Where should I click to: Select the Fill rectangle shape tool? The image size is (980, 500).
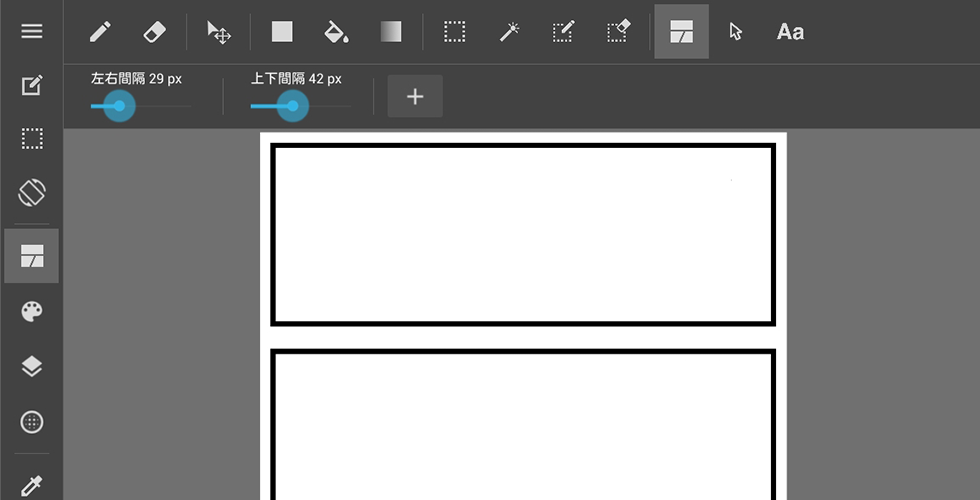coord(282,32)
